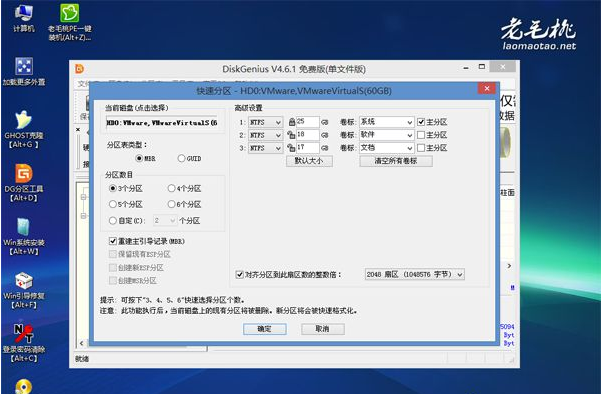Click partition 1 size input field
Image resolution: width=602 pixels, height=394 pixels.
tap(307, 122)
